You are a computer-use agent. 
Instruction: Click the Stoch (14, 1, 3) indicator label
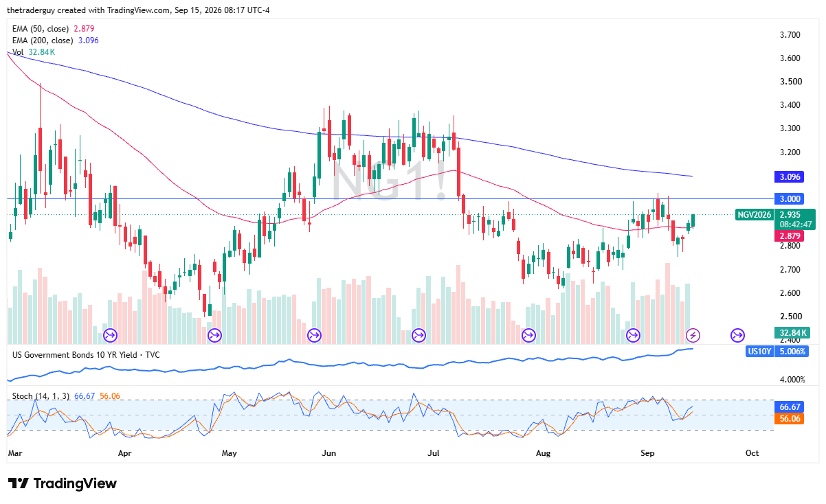point(40,396)
